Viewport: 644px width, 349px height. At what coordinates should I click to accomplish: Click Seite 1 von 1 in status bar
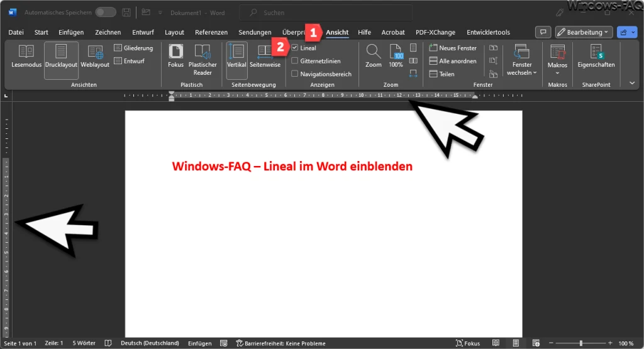pyautogui.click(x=20, y=343)
